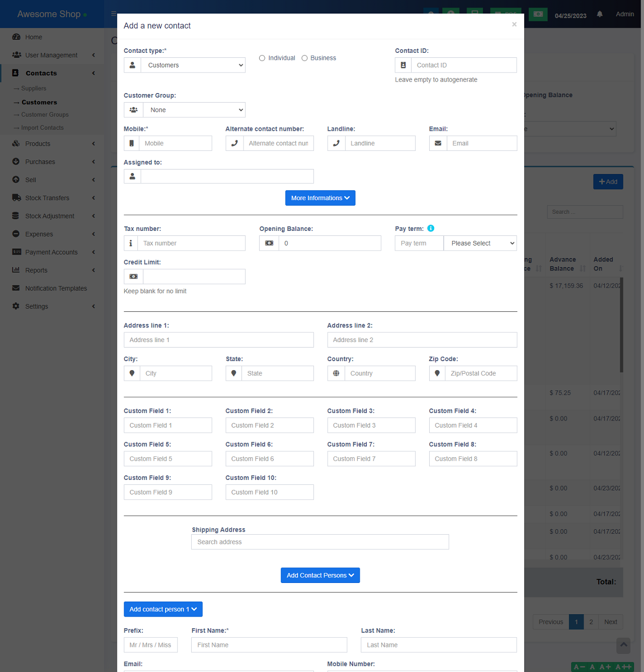Open Suppliers in the sidebar
The image size is (644, 672).
coord(34,89)
